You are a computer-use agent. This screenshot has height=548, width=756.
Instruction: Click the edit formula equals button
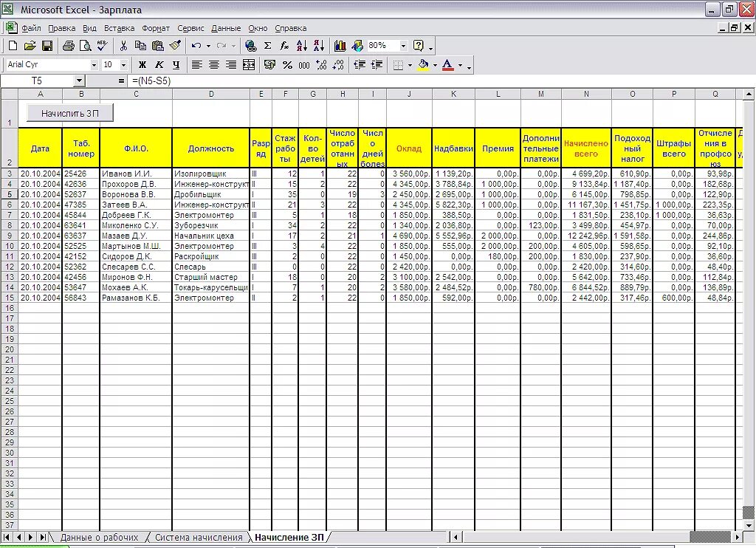(121, 81)
